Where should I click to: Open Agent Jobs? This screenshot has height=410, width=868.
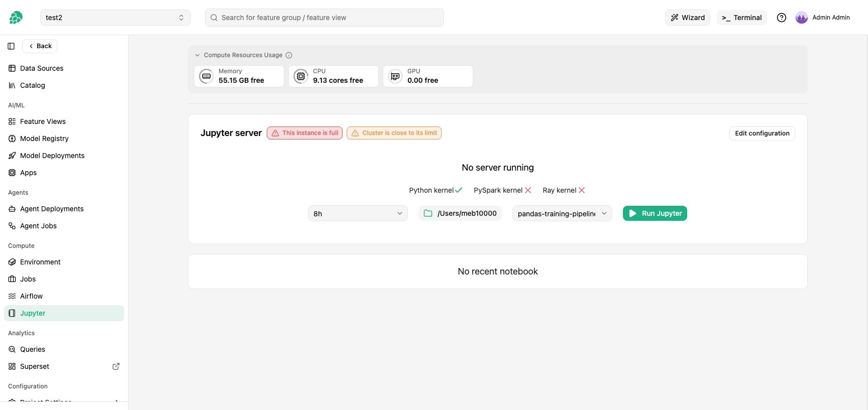[x=64, y=226]
